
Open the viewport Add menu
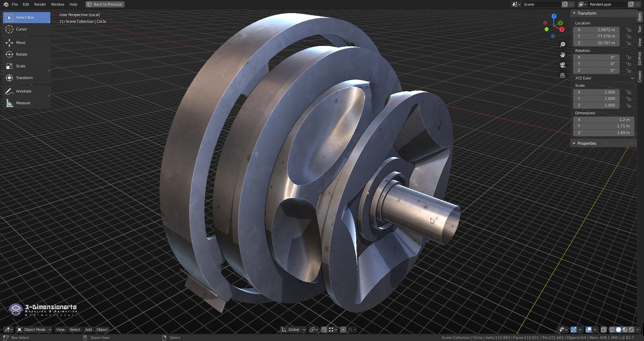pyautogui.click(x=89, y=329)
